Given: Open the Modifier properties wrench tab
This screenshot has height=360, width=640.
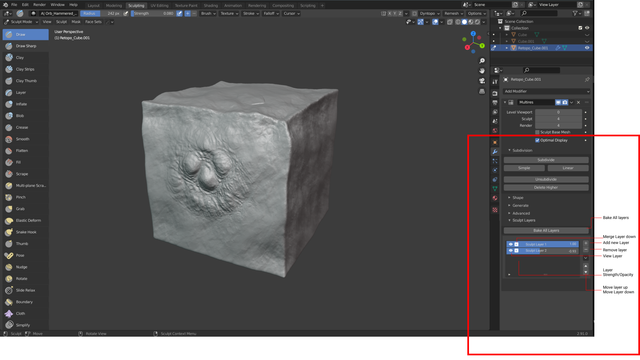Looking at the screenshot, I should (495, 152).
